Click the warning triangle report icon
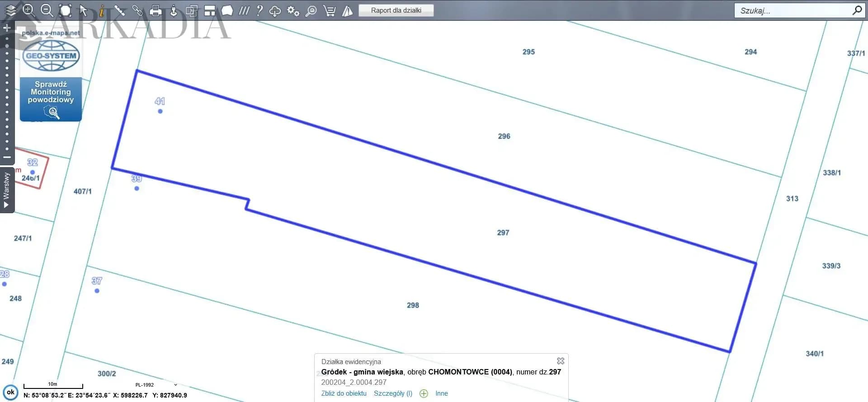This screenshot has height=402, width=868. (x=347, y=11)
